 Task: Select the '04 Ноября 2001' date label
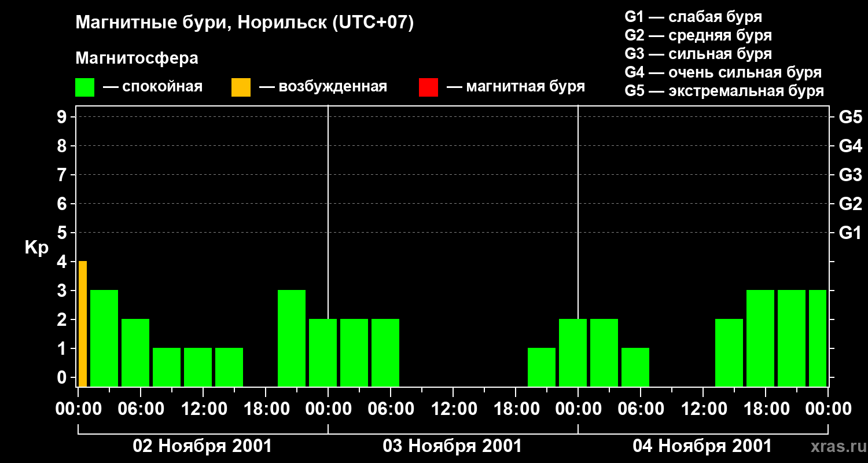coord(703,446)
